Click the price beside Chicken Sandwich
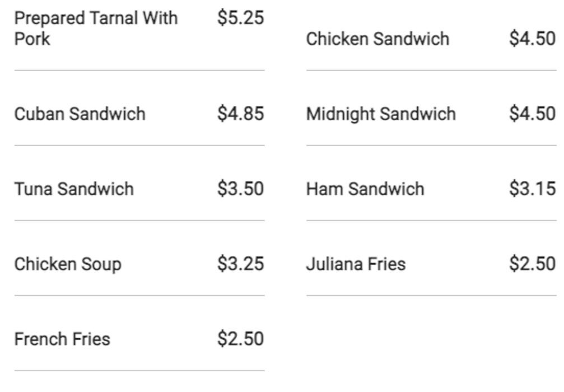 tap(532, 39)
